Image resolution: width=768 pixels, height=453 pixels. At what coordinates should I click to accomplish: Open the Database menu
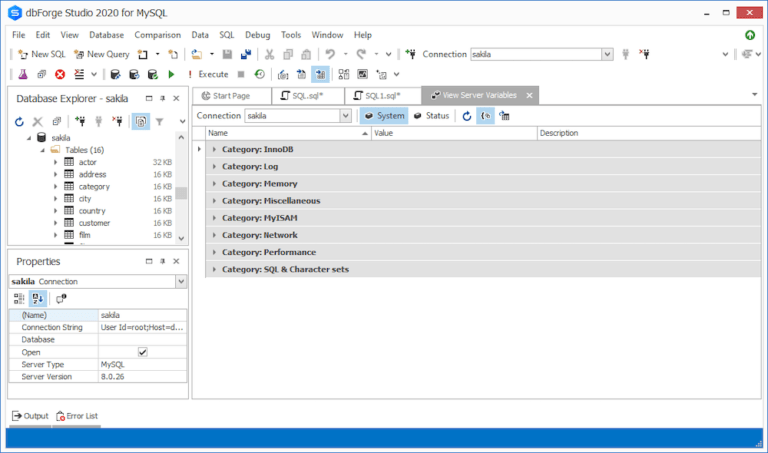pyautogui.click(x=106, y=35)
